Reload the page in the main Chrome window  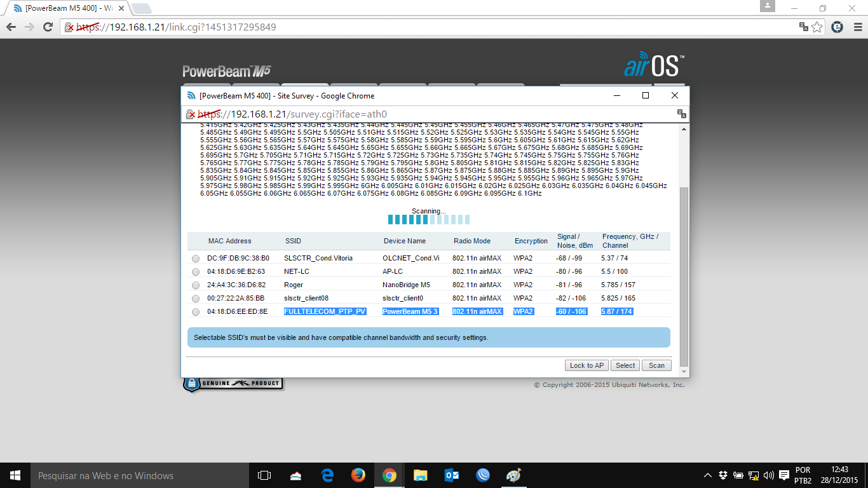(x=48, y=27)
